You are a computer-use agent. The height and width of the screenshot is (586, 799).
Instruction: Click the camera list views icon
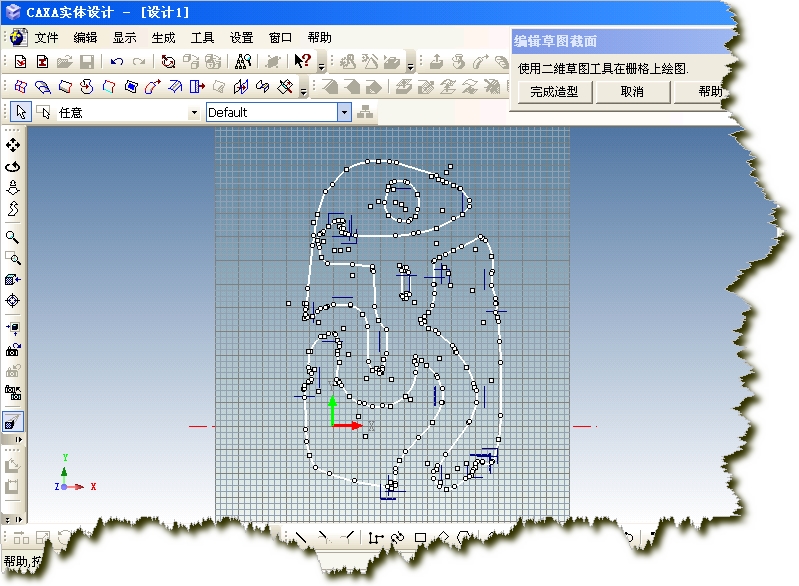13,392
